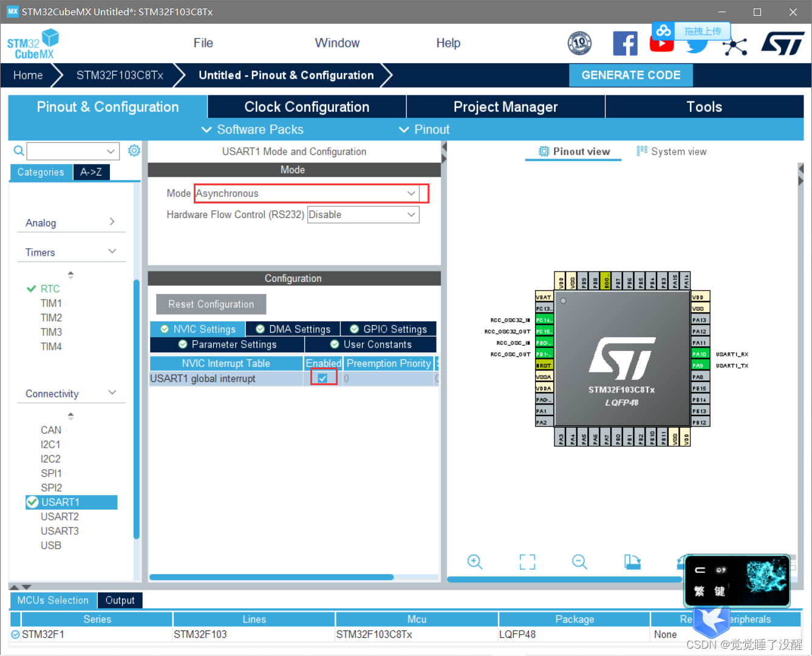Click the categories panel vertical scrollbar
812x656 pixels.
tap(137, 409)
